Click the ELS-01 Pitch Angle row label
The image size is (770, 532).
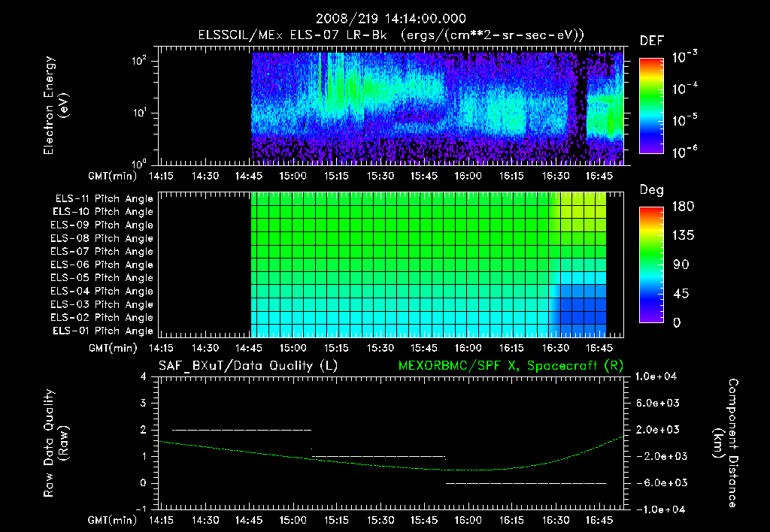click(x=103, y=331)
